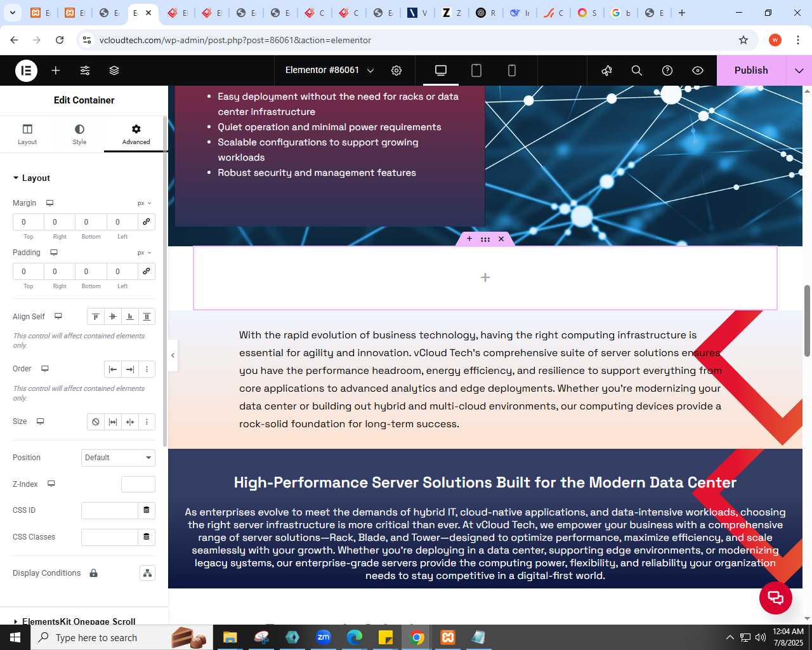Open Margin responsive device icon
The height and width of the screenshot is (650, 812).
coord(49,203)
